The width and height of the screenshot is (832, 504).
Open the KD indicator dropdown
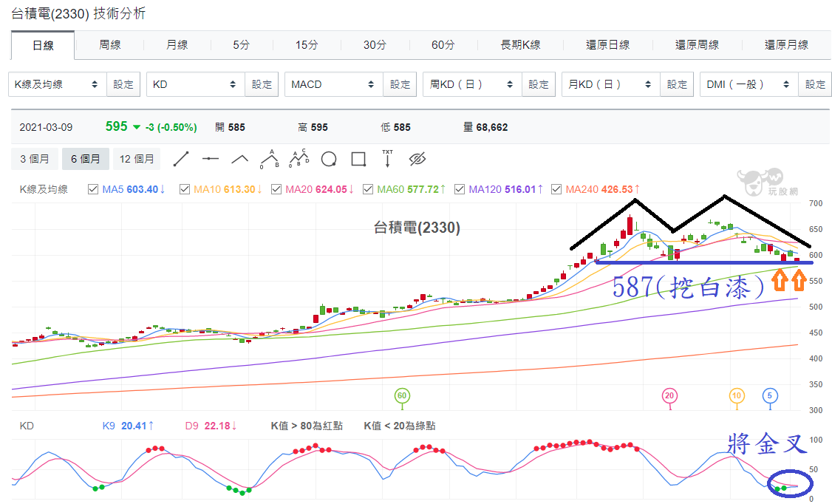click(x=195, y=84)
